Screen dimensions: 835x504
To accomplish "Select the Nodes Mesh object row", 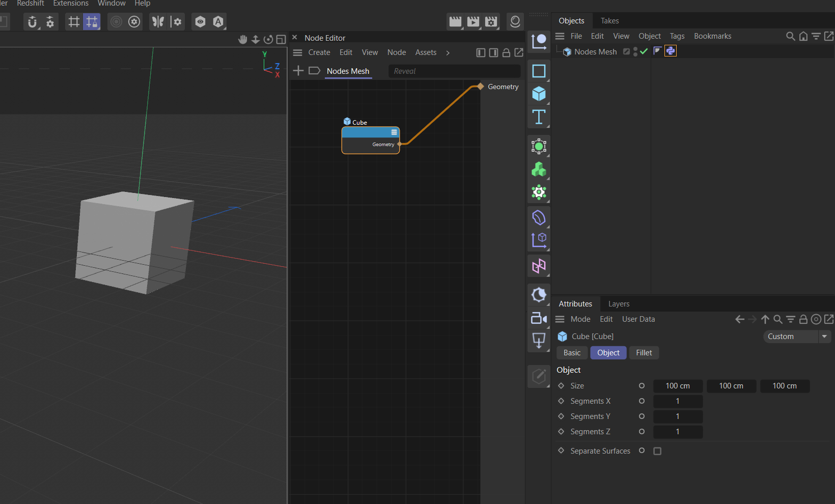I will [596, 52].
